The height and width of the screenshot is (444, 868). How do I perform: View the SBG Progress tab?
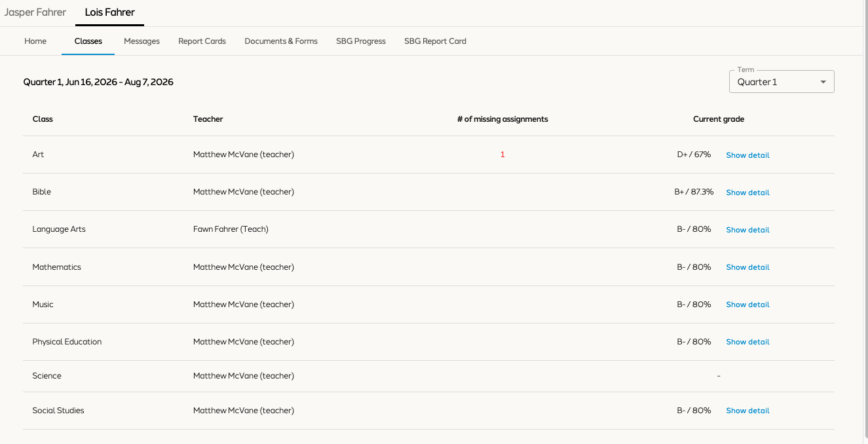361,41
